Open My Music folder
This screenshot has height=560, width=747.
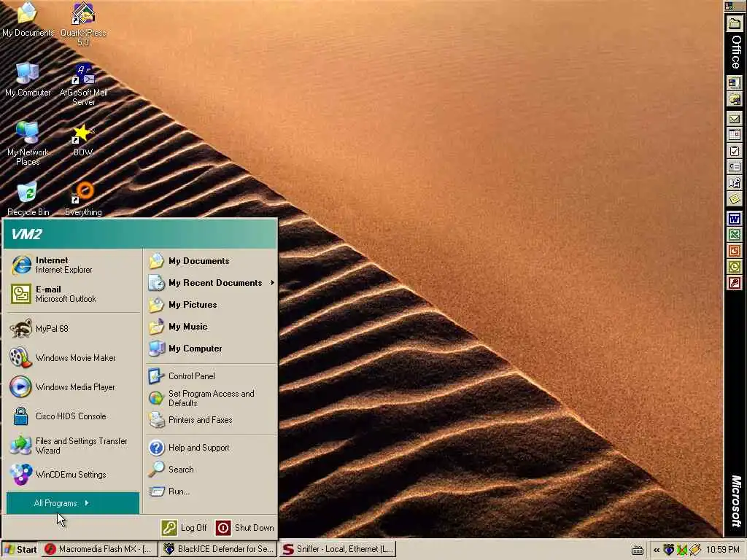pos(211,327)
